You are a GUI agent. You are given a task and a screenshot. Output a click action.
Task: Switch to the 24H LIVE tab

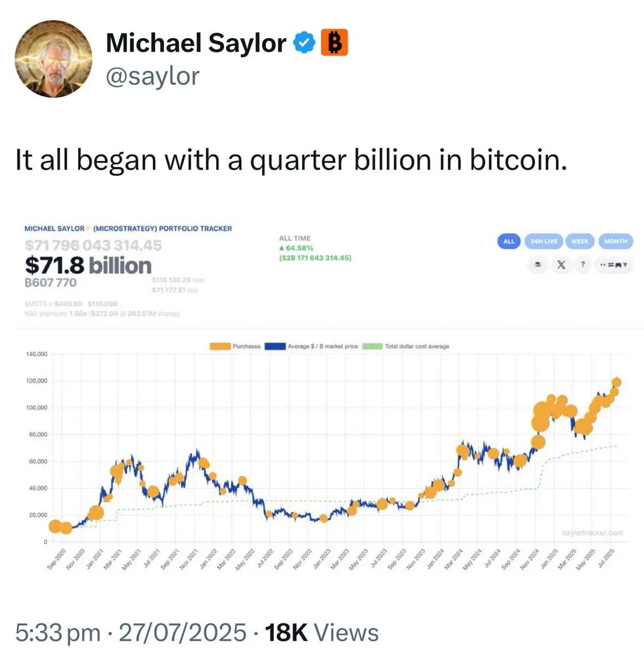pyautogui.click(x=544, y=241)
